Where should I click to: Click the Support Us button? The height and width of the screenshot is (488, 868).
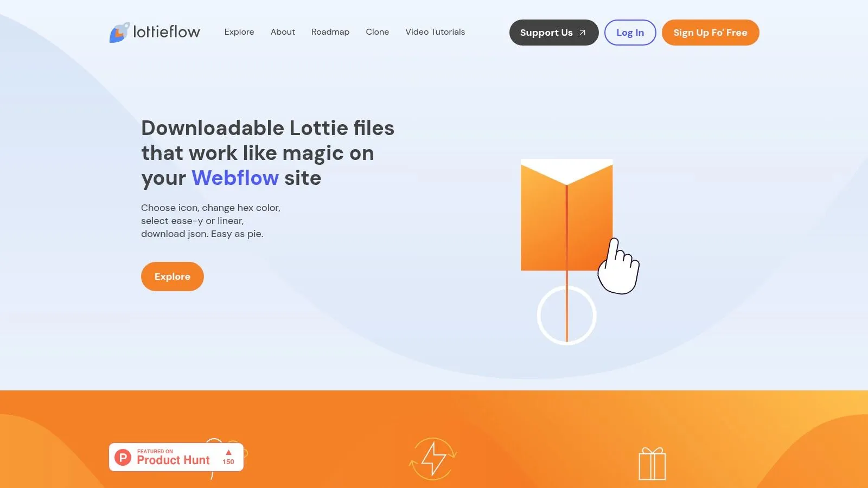pyautogui.click(x=554, y=33)
